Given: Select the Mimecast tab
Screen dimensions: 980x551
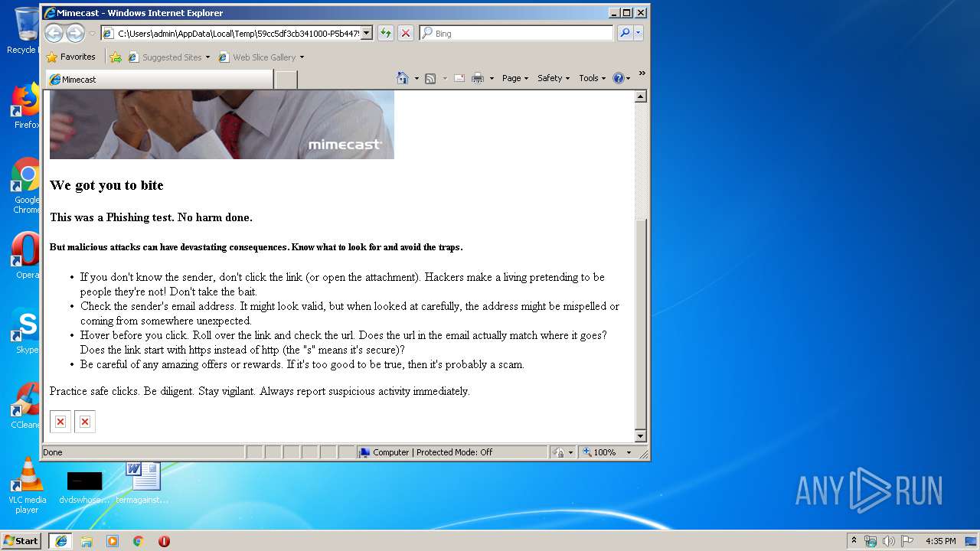Looking at the screenshot, I should pos(159,80).
